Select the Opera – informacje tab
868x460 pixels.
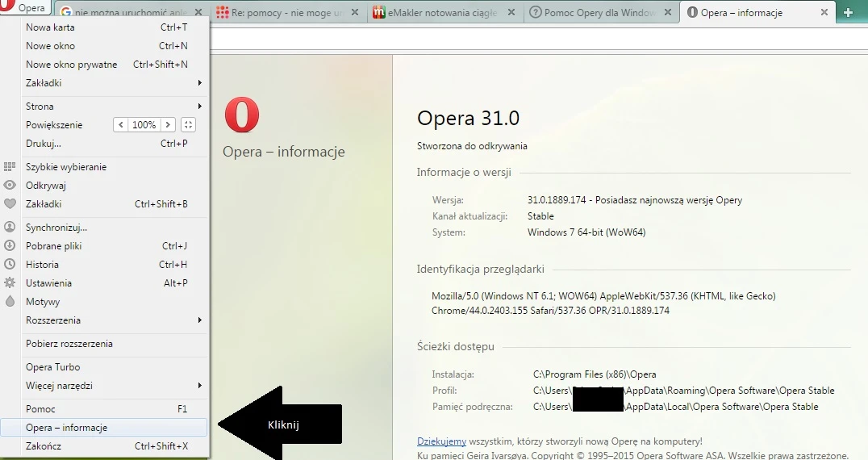click(757, 11)
